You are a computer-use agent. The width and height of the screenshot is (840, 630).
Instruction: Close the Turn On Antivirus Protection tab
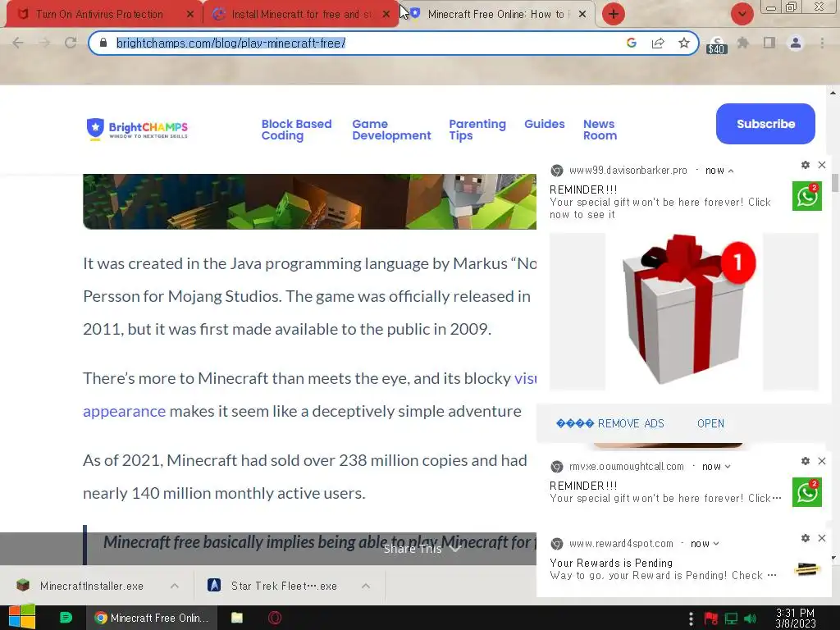[x=190, y=15]
